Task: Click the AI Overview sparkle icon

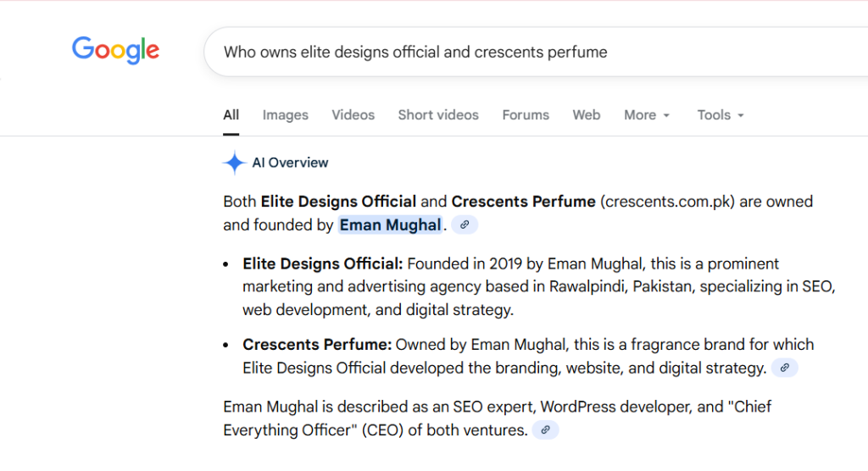Action: click(x=234, y=163)
